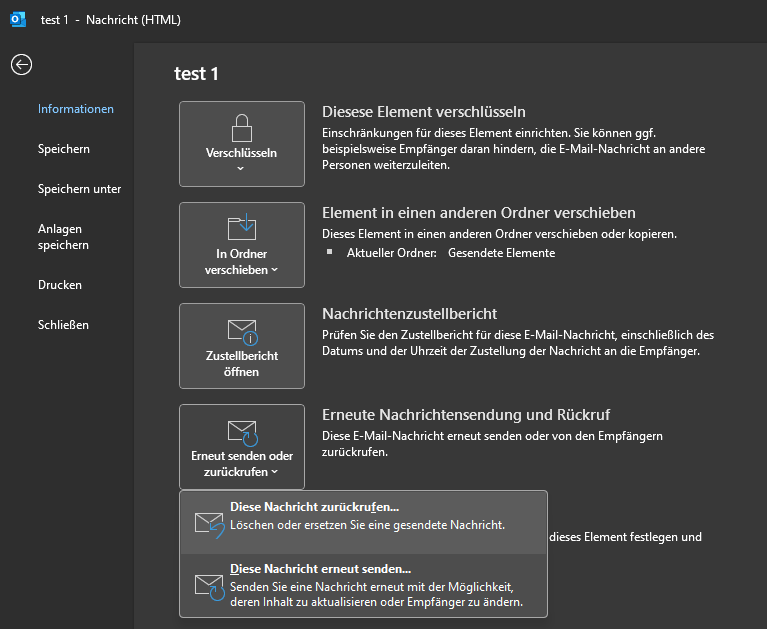This screenshot has width=767, height=629.
Task: Click Element in einen anderen Ordner verschieben heading
Action: coord(478,213)
